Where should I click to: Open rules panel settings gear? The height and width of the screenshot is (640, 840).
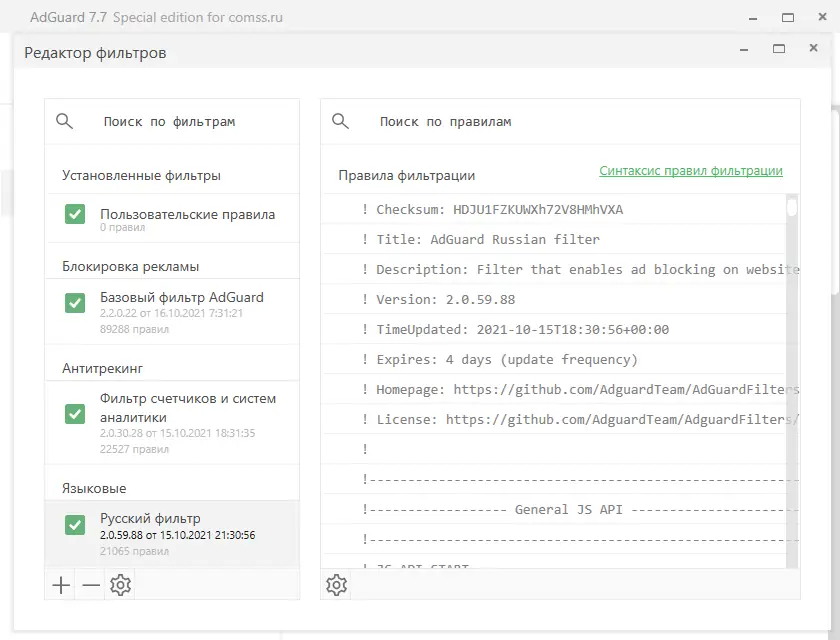[x=337, y=586]
